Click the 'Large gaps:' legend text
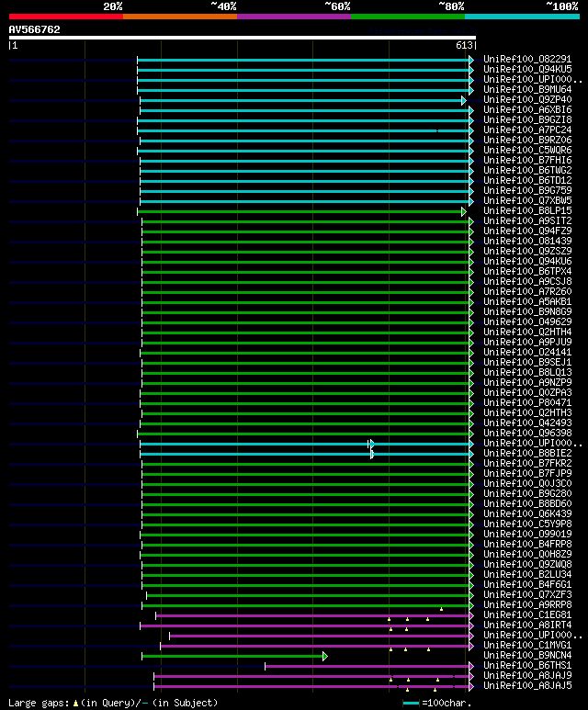The height and width of the screenshot is (710, 588). 39,704
